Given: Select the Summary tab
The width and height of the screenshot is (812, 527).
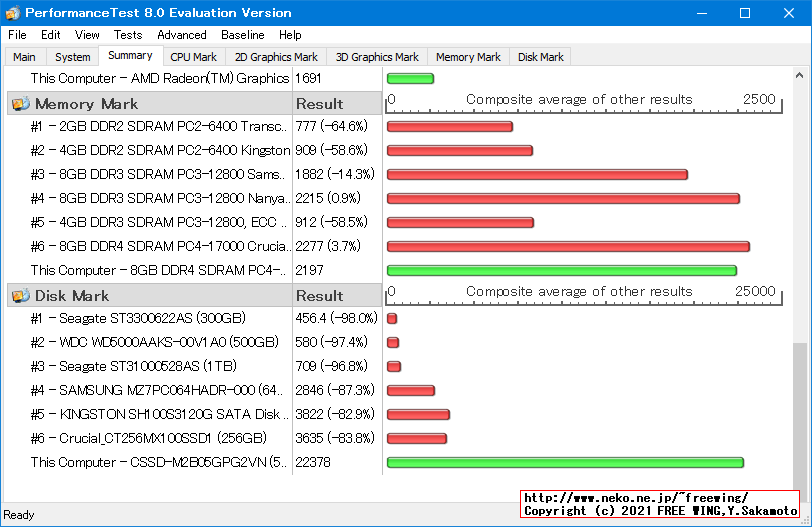Looking at the screenshot, I should click(x=130, y=55).
